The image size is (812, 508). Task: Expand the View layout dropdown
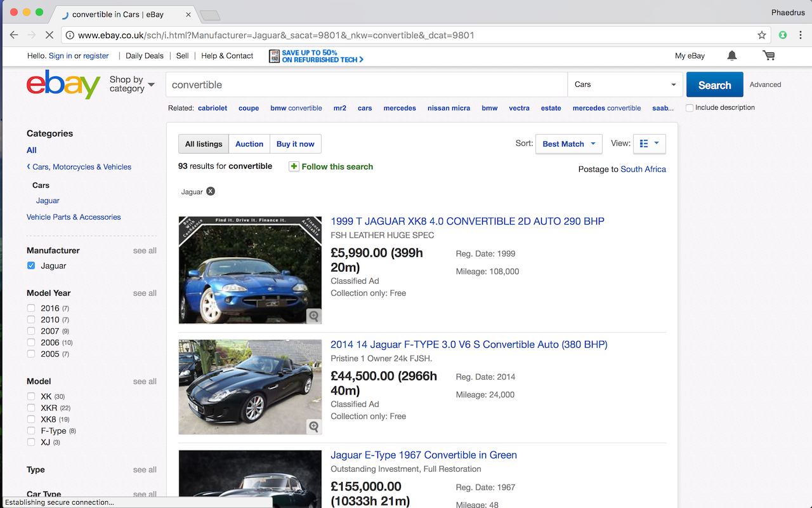coord(649,144)
